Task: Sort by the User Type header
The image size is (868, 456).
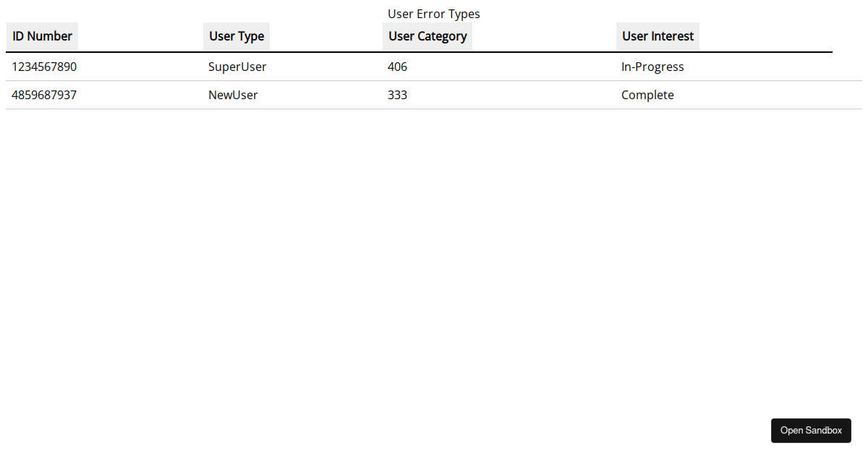Action: coord(237,36)
